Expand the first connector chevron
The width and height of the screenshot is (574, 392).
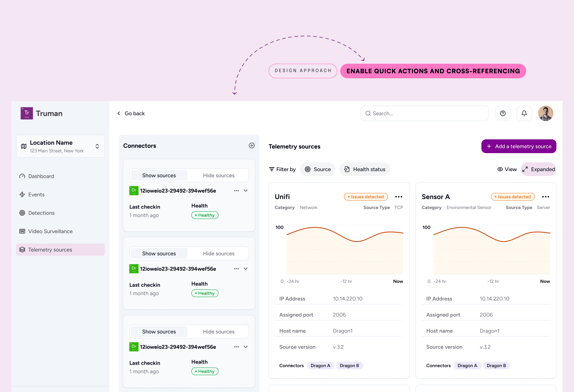point(245,191)
